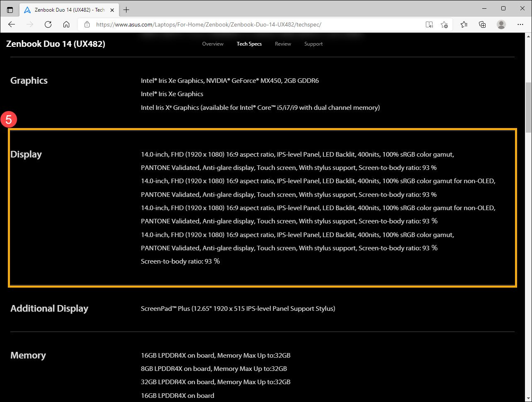Click the browser back arrow
Image resolution: width=532 pixels, height=402 pixels.
(12, 24)
